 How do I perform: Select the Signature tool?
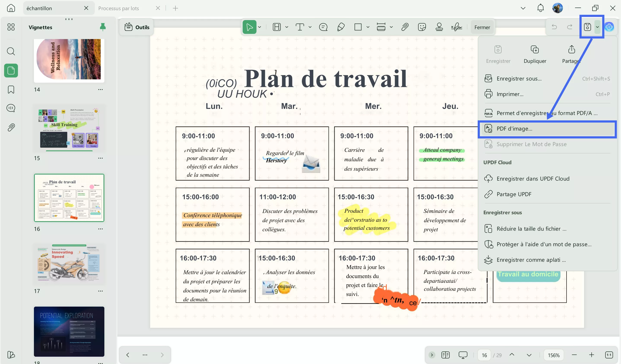point(456,27)
